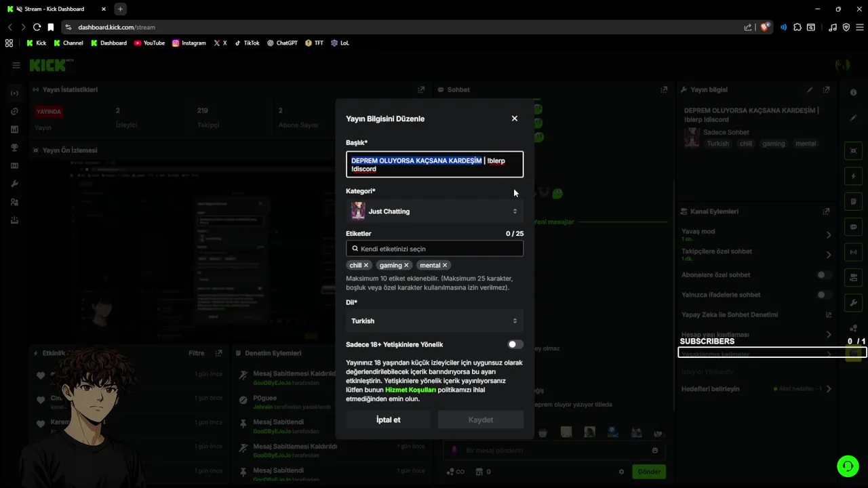This screenshot has width=868, height=488.
Task: Open the Filtre filter in Etkinlik panel
Action: pyautogui.click(x=196, y=353)
